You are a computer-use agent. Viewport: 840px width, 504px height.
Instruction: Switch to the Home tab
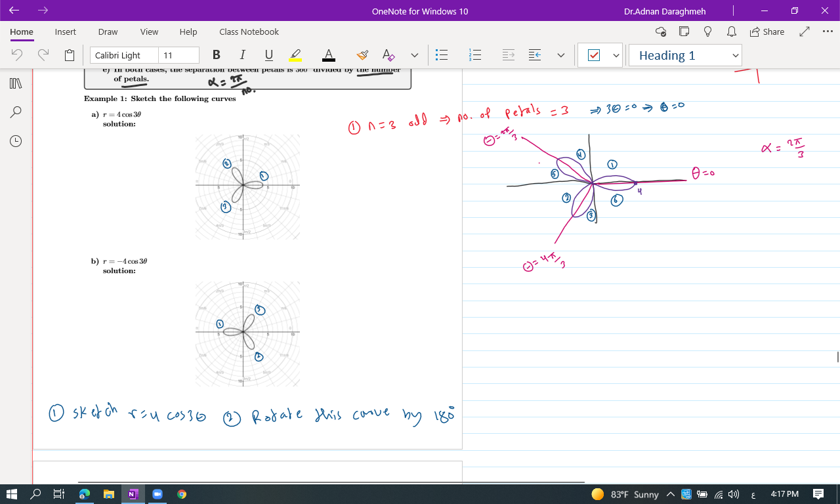pyautogui.click(x=22, y=31)
